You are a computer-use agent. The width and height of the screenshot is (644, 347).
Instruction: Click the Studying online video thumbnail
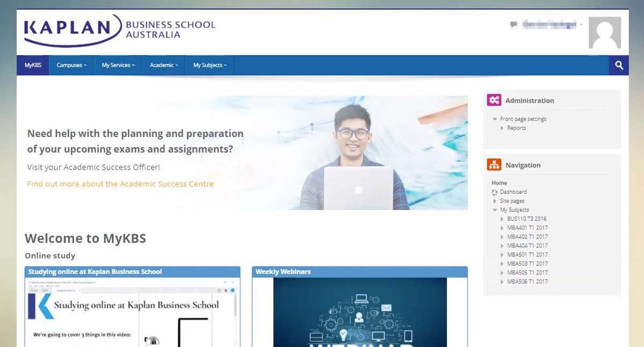[132, 312]
